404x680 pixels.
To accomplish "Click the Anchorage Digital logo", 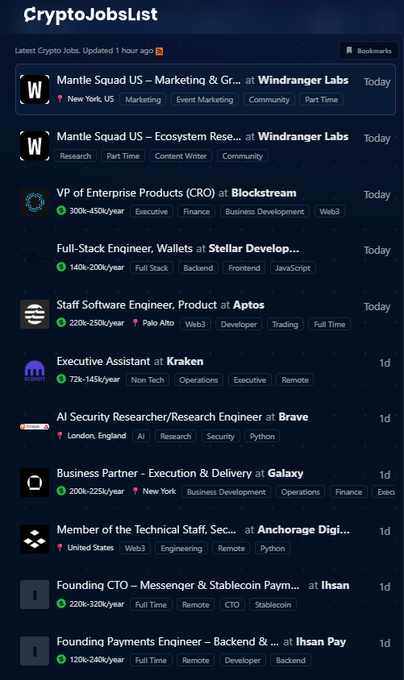I will [35, 539].
